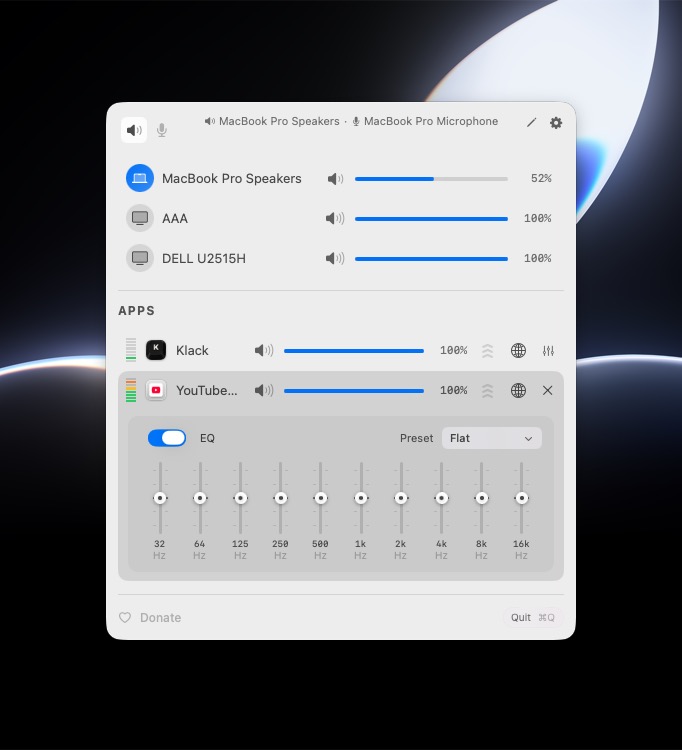Mute the YouTube app

pyautogui.click(x=264, y=391)
